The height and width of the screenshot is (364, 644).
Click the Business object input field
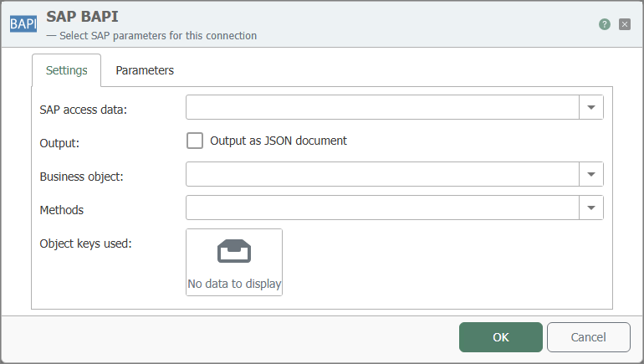click(382, 174)
